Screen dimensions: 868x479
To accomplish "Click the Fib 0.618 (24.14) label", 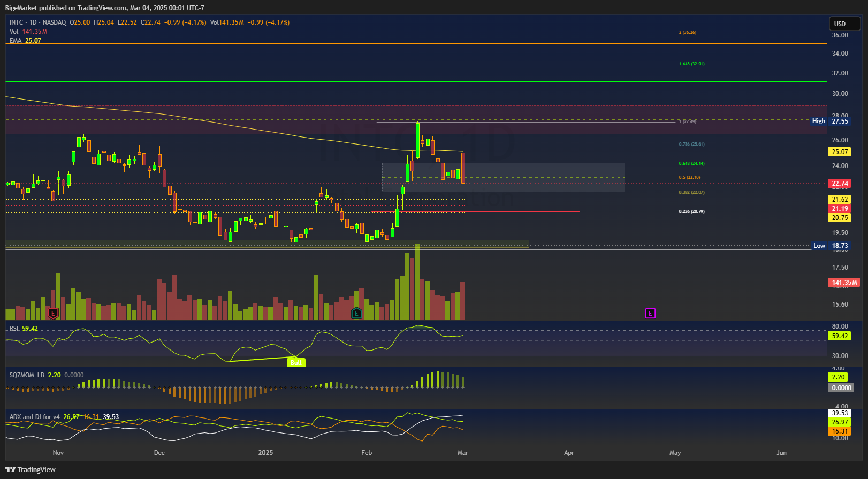I will pos(691,163).
